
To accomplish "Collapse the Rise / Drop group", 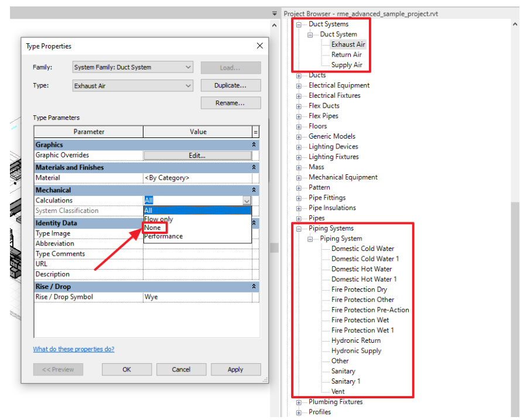I will (x=254, y=287).
